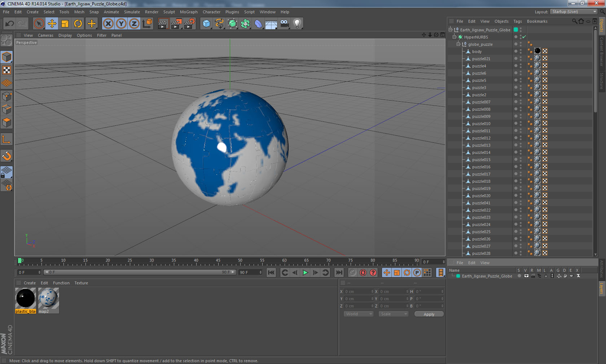Toggle visibility dots for puzzle010 object
Viewport: 606px width, 364px height.
point(521,123)
